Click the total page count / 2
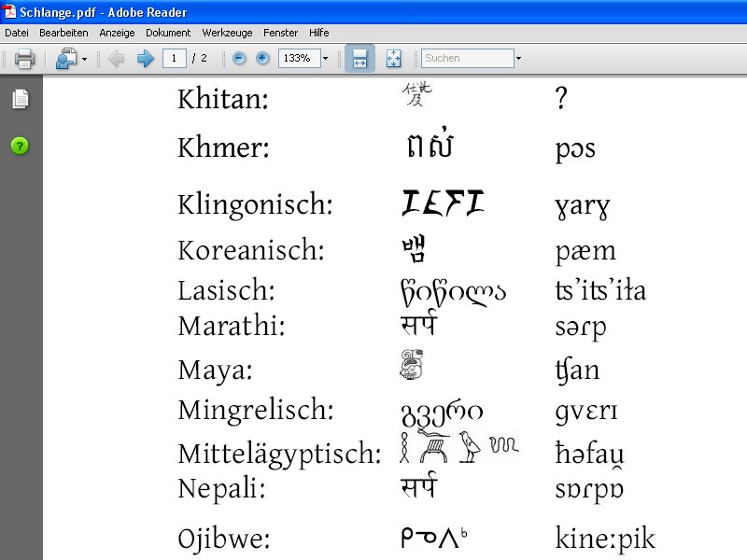The image size is (747, 560). [x=200, y=58]
